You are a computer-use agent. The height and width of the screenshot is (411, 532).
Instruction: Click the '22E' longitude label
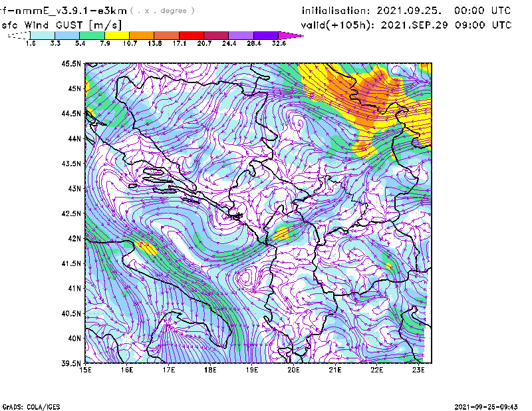(x=376, y=370)
